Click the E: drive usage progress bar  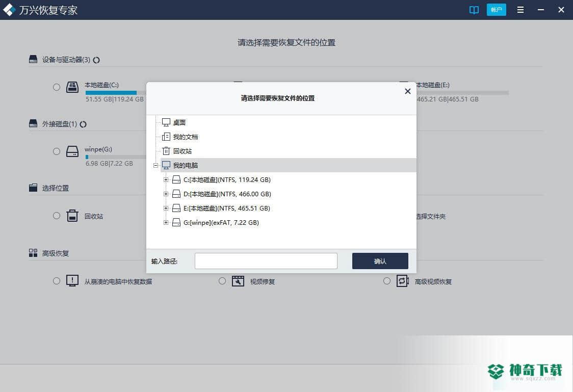pos(463,93)
